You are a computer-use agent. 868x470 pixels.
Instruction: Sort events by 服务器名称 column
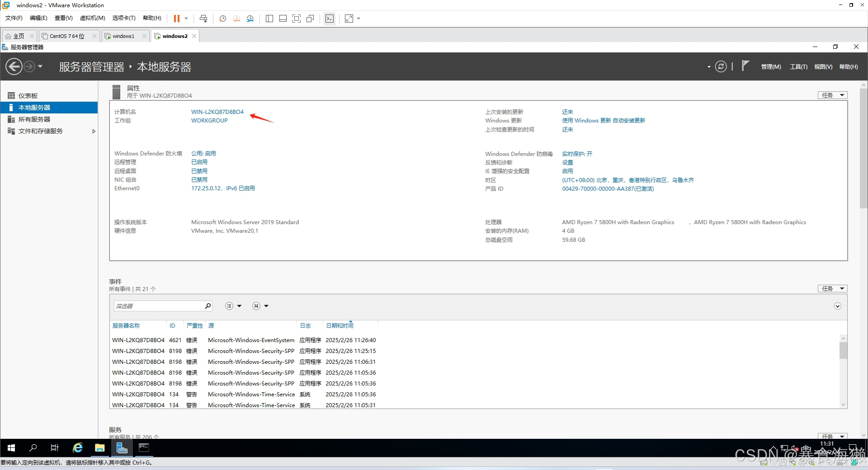click(x=126, y=326)
